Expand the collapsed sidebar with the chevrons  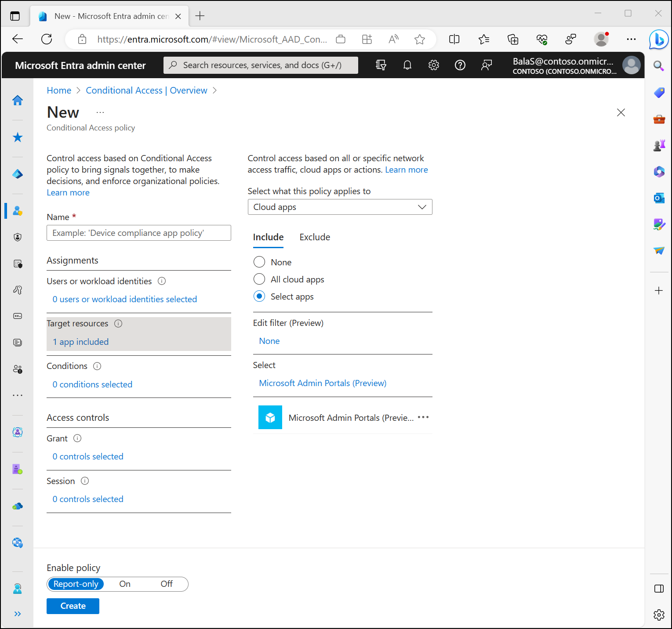(18, 614)
